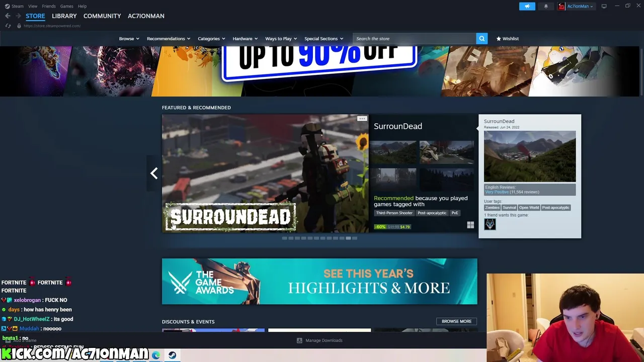Open the Categories dropdown

[x=211, y=39]
